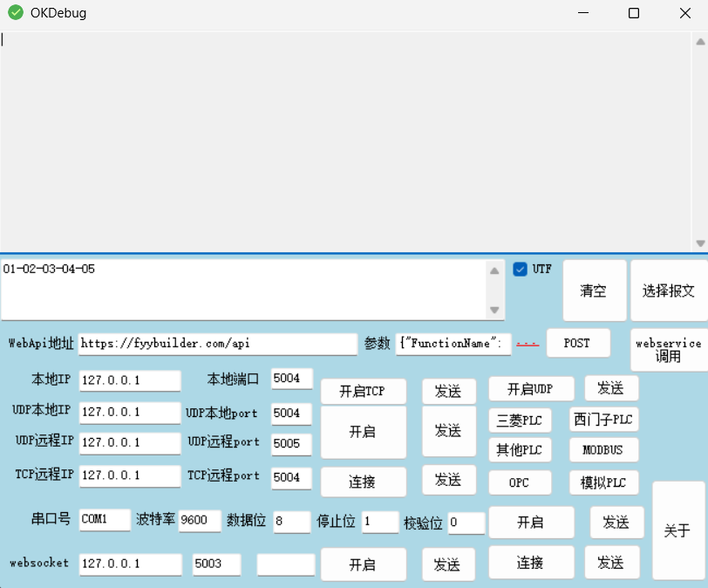708x588 pixels.
Task: Focus the 停止位 field
Action: coord(380,522)
